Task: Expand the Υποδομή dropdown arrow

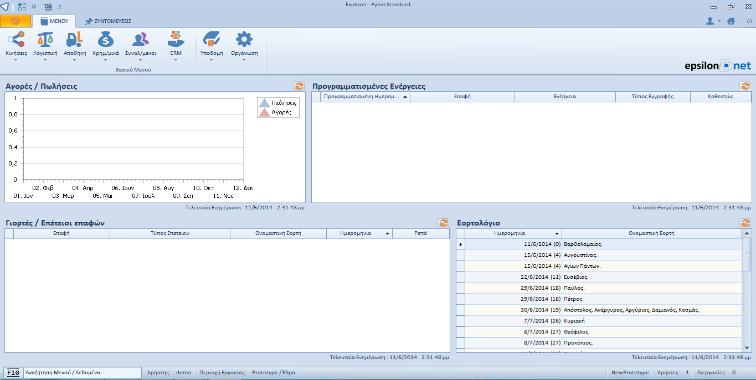Action: pos(211,61)
